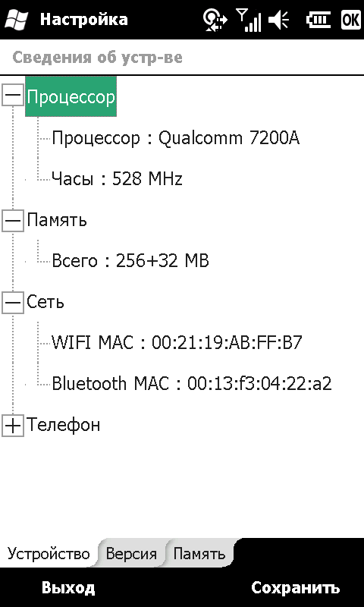Switch to the Память tab

[199, 554]
